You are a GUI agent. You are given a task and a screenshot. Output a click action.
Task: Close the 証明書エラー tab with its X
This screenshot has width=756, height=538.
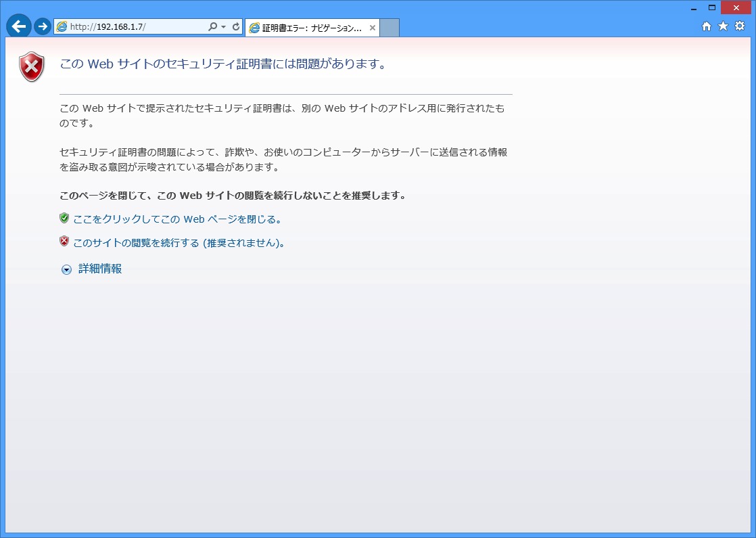pos(372,28)
